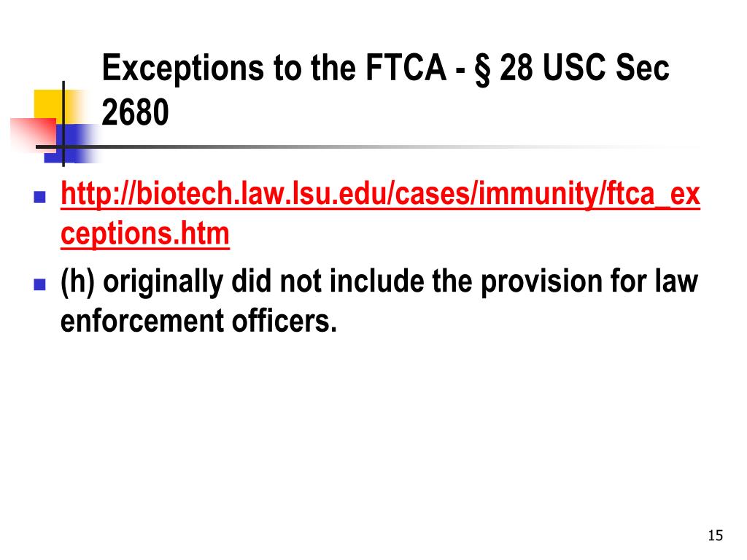Click 'USC Sec' in the title
The width and height of the screenshot is (747, 560).
tap(605, 68)
